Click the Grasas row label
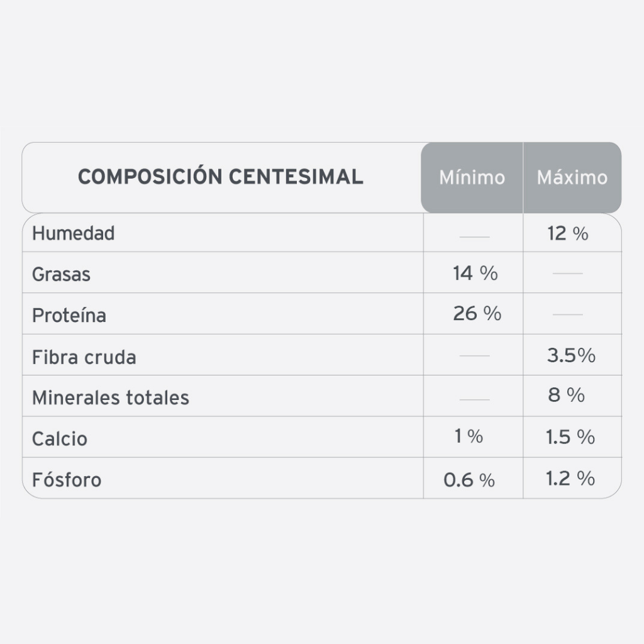This screenshot has width=644, height=644. [61, 274]
